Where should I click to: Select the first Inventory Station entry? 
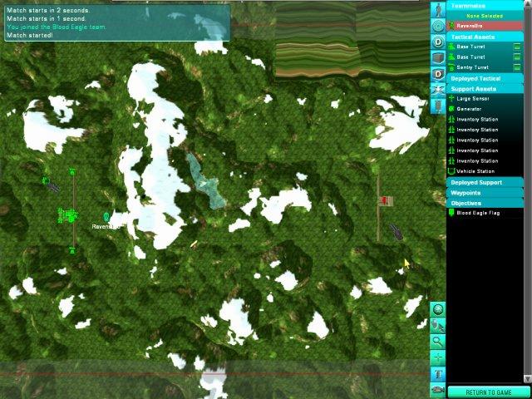coord(485,120)
